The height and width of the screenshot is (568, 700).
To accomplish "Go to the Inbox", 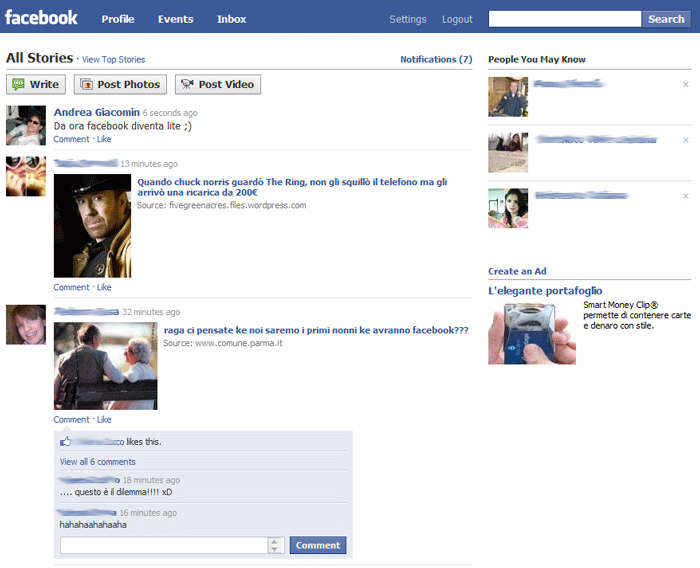I will click(x=231, y=19).
